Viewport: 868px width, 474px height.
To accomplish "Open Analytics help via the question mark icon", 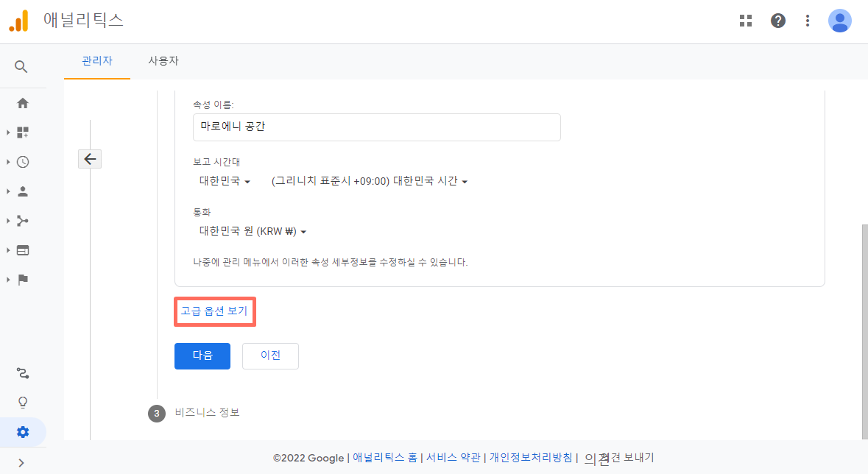I will coord(778,21).
